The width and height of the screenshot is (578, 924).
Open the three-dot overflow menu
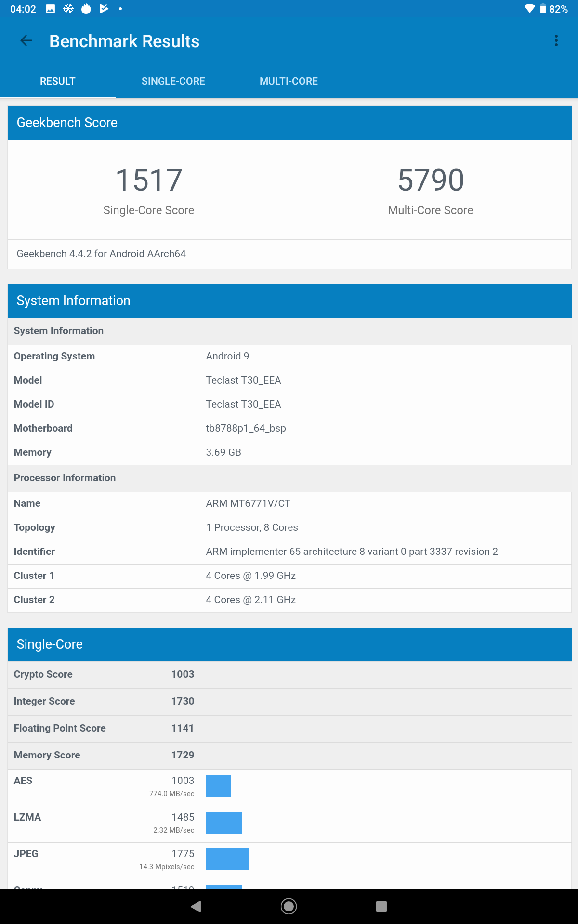click(556, 41)
